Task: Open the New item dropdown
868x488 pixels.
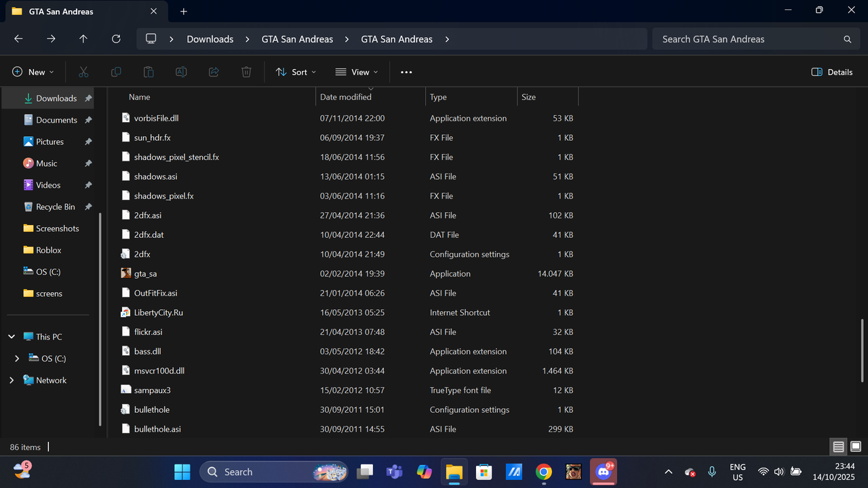Action: [x=33, y=72]
